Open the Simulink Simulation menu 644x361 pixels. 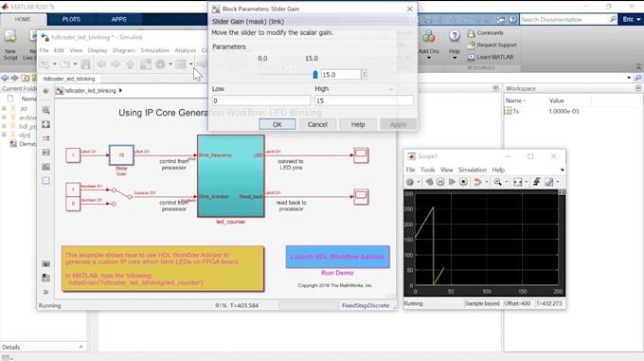tap(154, 50)
